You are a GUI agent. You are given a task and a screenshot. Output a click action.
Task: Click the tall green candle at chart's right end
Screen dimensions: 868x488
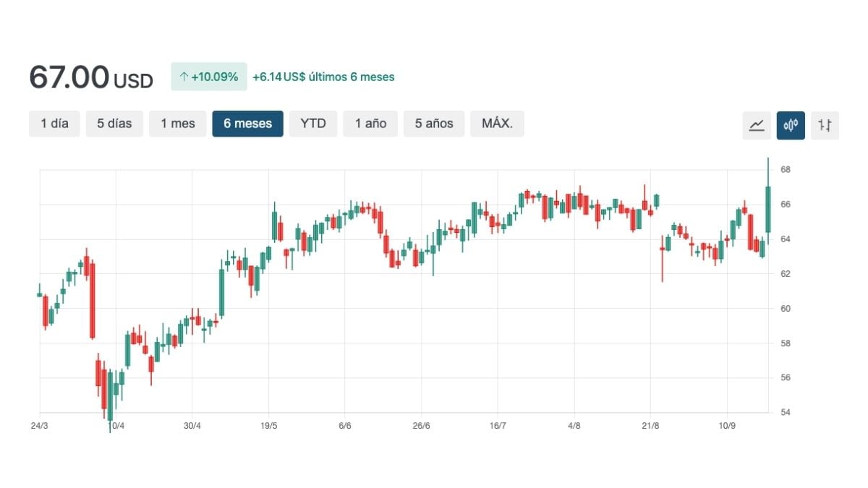point(767,209)
